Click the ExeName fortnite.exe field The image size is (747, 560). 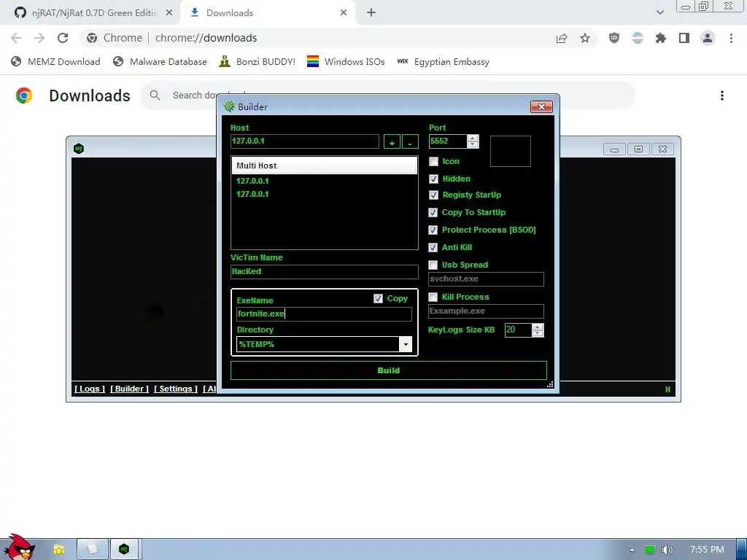(325, 314)
